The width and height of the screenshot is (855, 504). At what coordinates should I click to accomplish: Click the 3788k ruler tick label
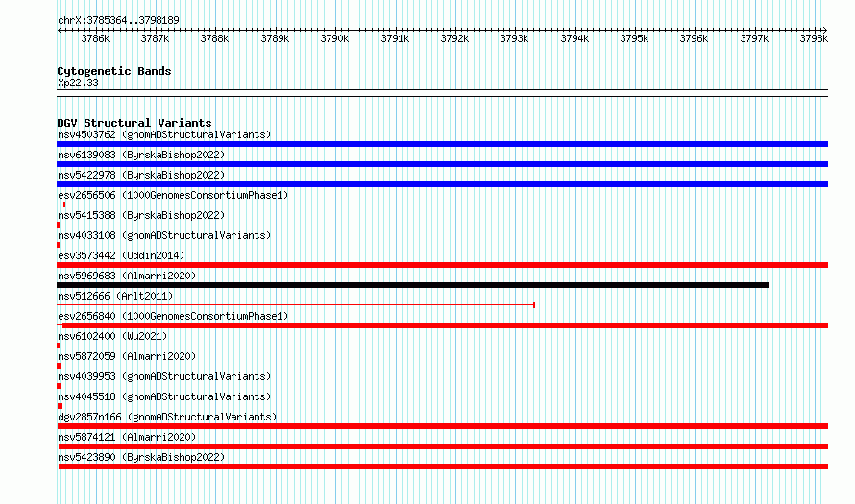pos(214,38)
